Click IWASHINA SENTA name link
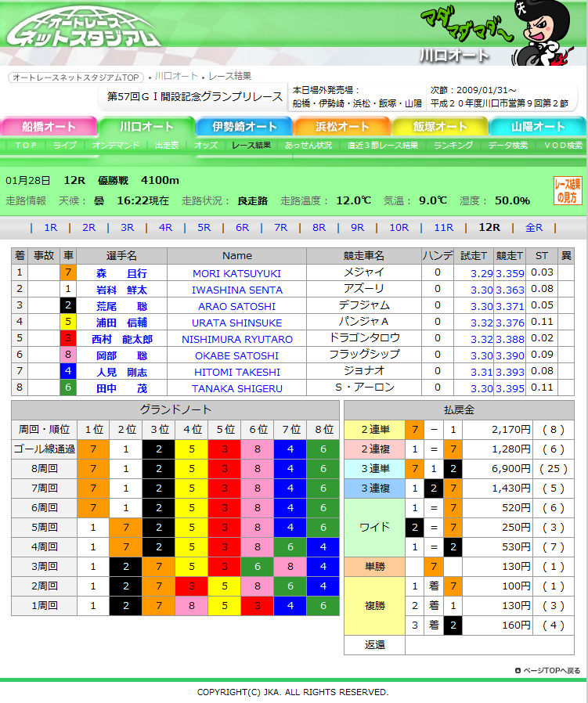Screen dimensions: 588x703 point(236,290)
